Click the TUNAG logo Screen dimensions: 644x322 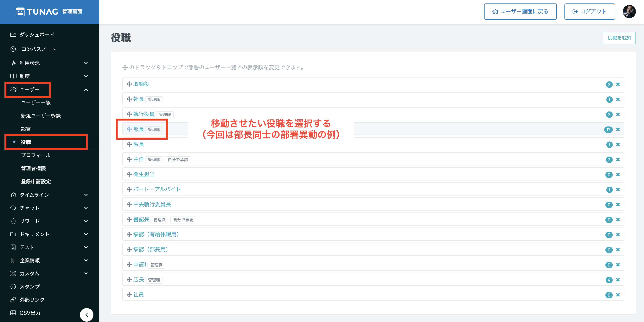pos(37,12)
